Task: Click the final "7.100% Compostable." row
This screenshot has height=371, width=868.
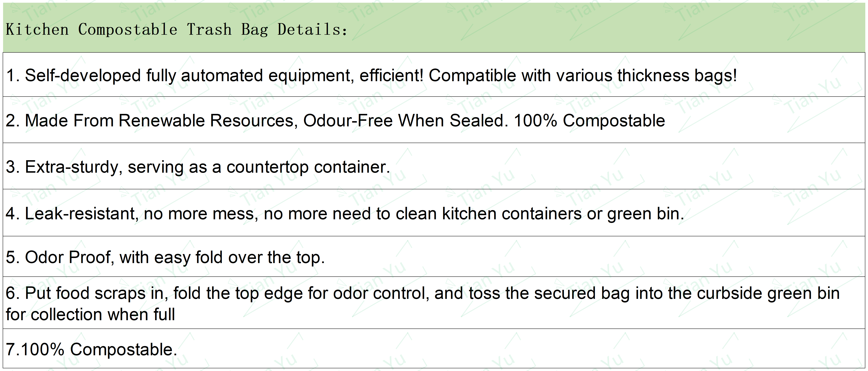Action: tap(434, 348)
